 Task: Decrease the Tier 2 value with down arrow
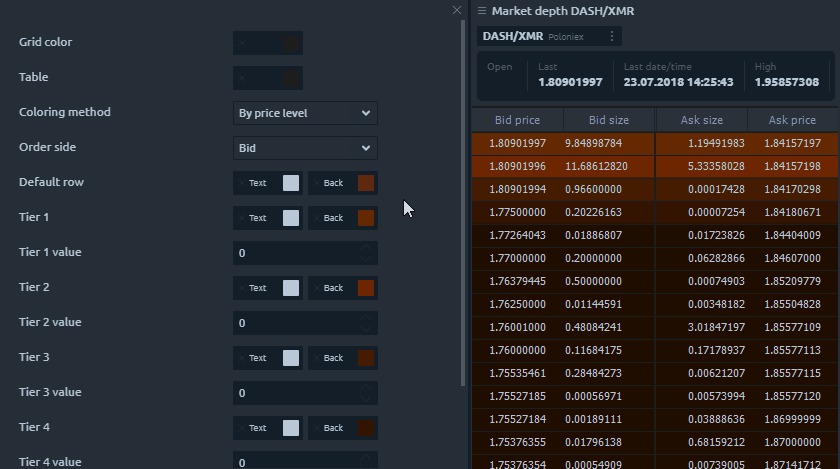(x=367, y=328)
